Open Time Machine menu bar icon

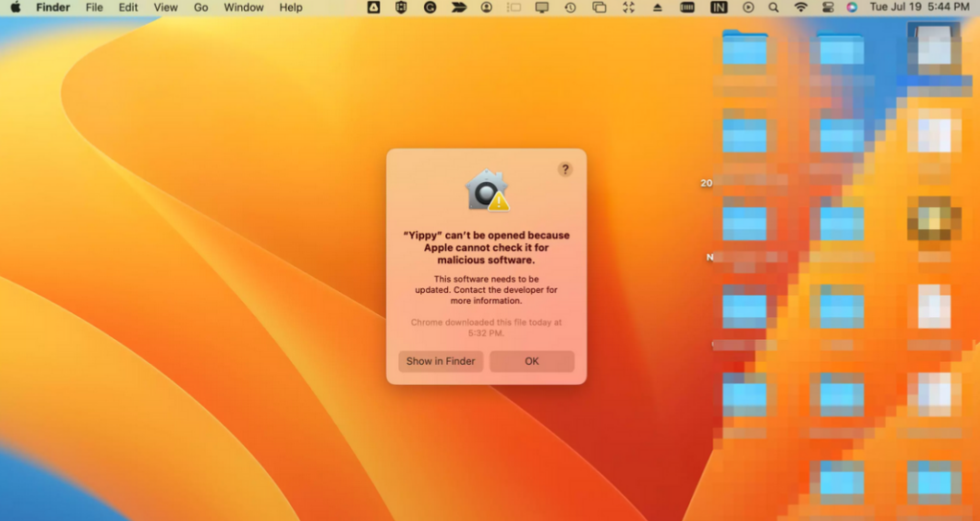(x=570, y=8)
